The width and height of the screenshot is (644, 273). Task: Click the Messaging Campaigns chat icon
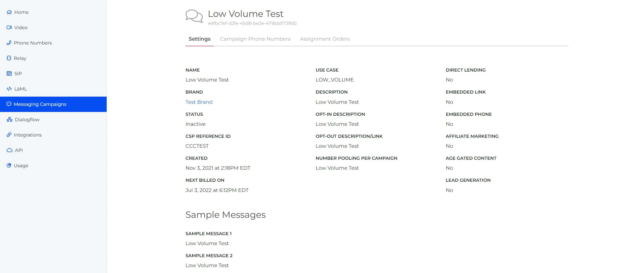point(9,104)
